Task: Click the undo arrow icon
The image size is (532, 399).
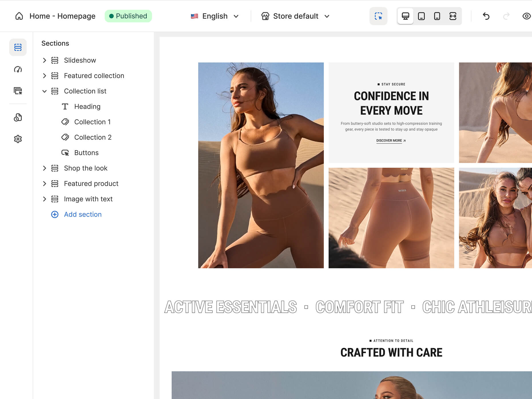Action: [x=486, y=16]
